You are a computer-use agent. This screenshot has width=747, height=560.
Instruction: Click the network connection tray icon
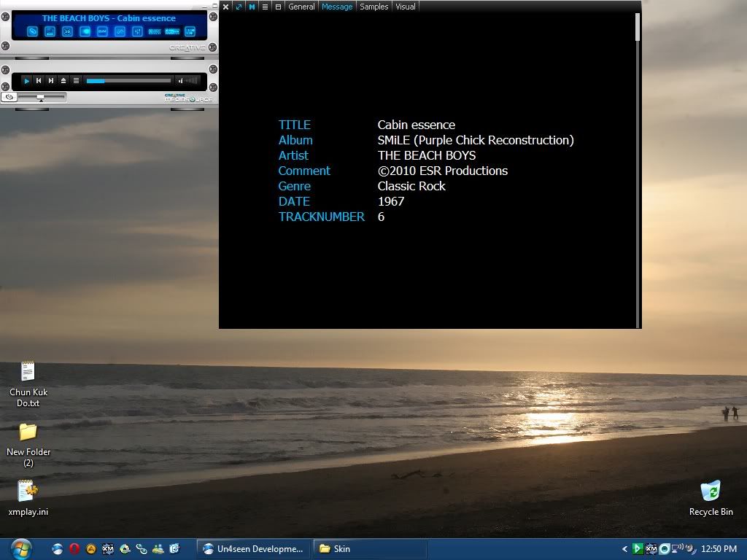pos(677,548)
